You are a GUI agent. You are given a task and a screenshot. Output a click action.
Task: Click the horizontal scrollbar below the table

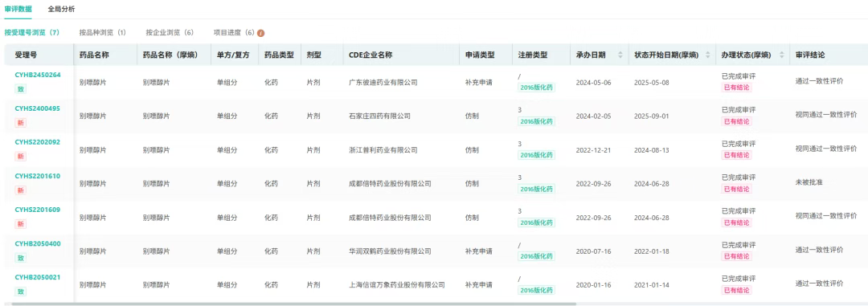point(294,304)
